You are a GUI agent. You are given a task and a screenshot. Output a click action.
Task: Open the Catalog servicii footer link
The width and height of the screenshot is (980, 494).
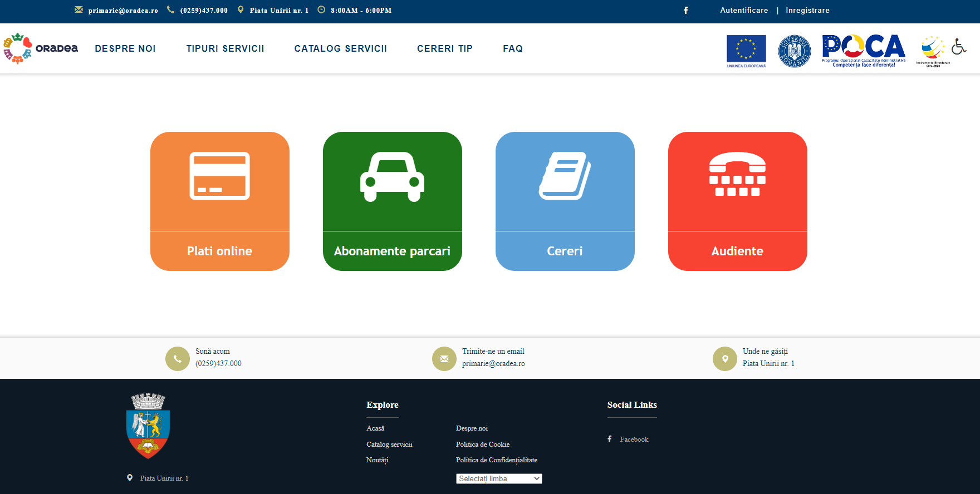389,444
